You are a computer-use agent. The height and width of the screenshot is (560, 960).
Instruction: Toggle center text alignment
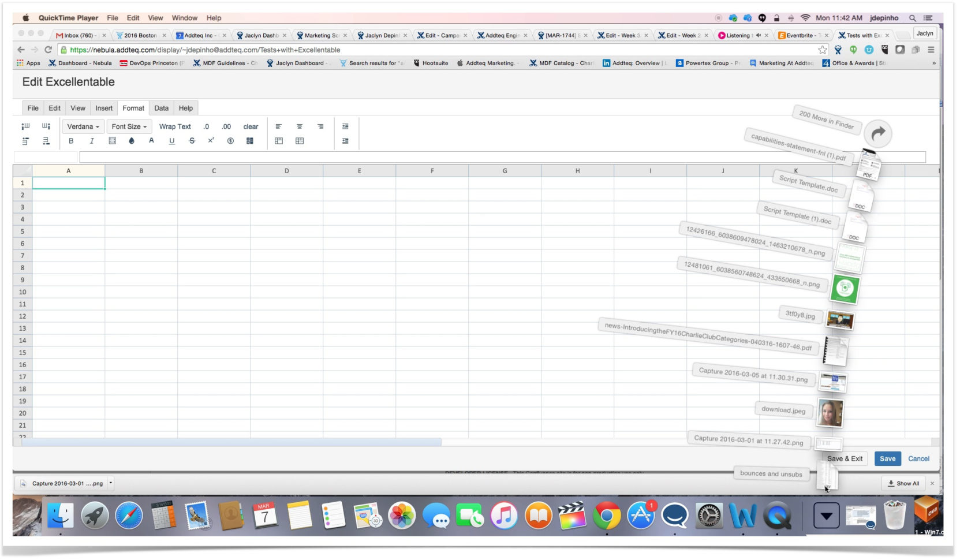(300, 126)
